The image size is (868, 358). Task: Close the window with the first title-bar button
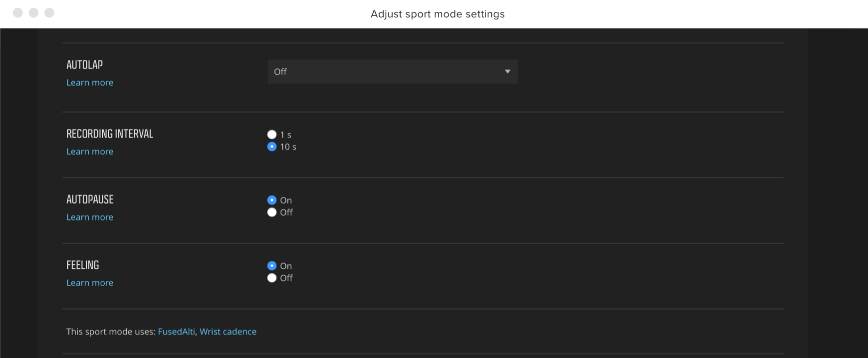pos(18,12)
